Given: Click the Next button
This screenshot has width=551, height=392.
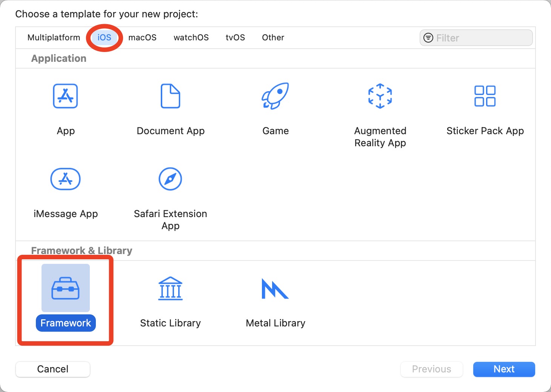Looking at the screenshot, I should tap(504, 369).
